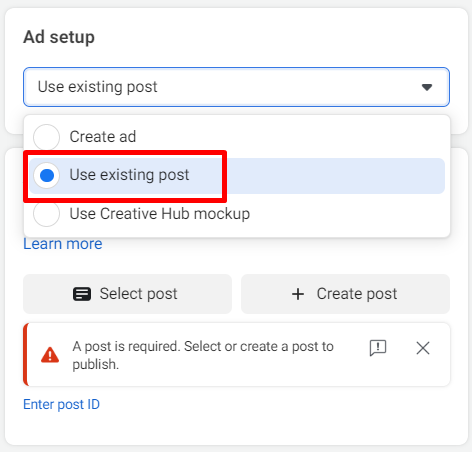
Task: Click the Select post button
Action: point(127,294)
